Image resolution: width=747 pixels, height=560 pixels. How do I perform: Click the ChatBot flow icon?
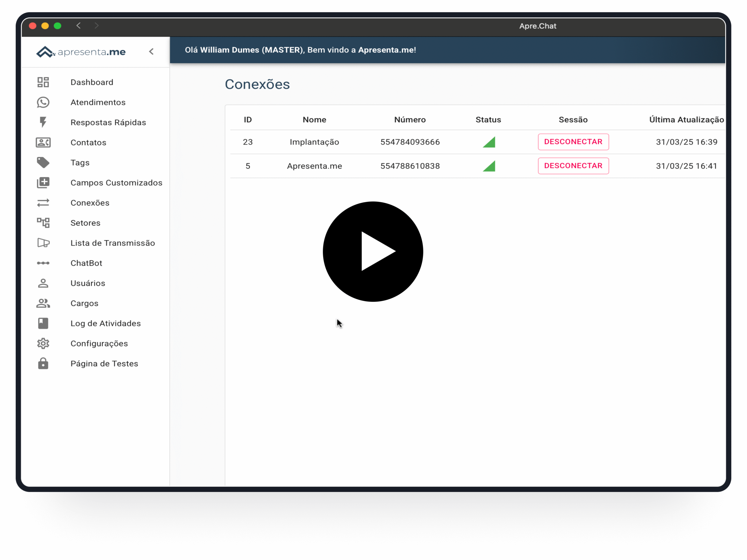click(x=43, y=263)
